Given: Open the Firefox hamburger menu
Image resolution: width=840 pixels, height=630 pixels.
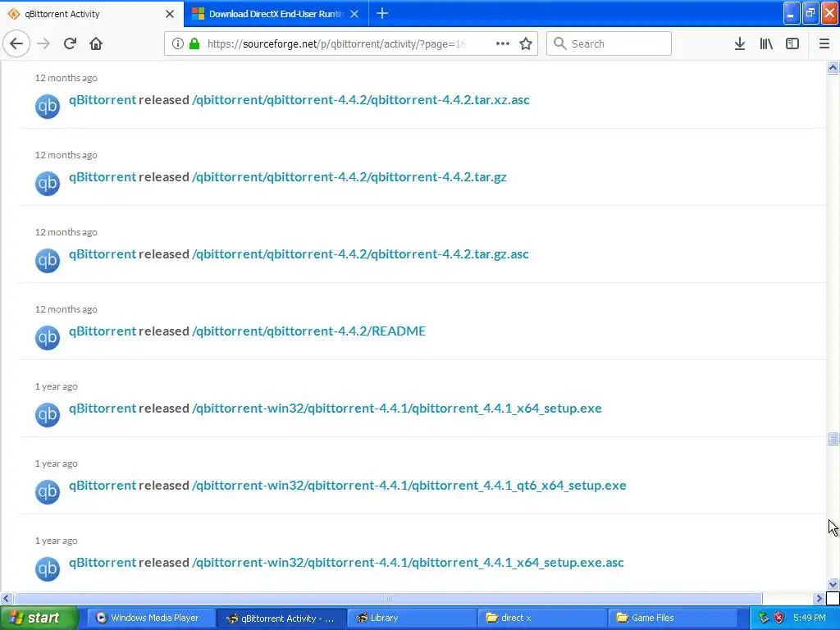Looking at the screenshot, I should point(824,43).
